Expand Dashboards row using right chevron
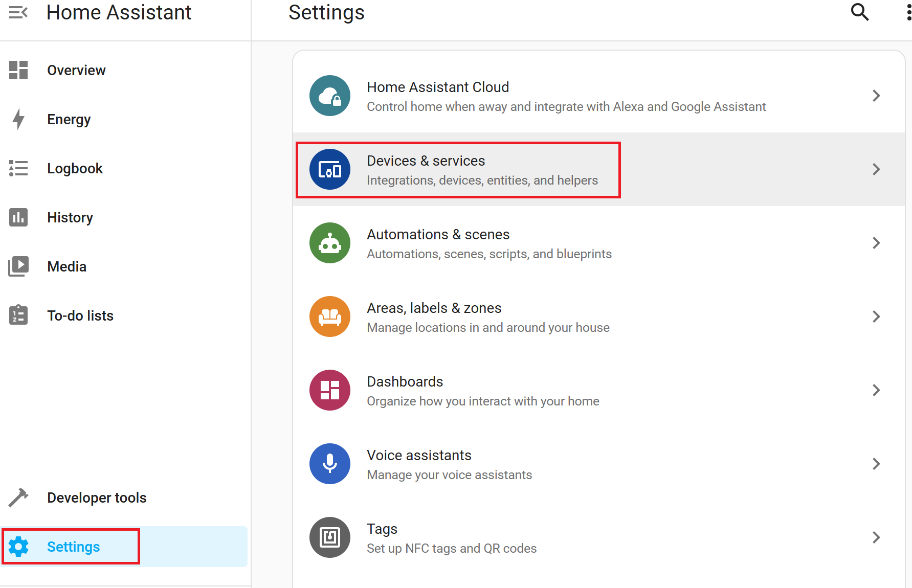Viewport: 912px width, 588px height. (876, 390)
